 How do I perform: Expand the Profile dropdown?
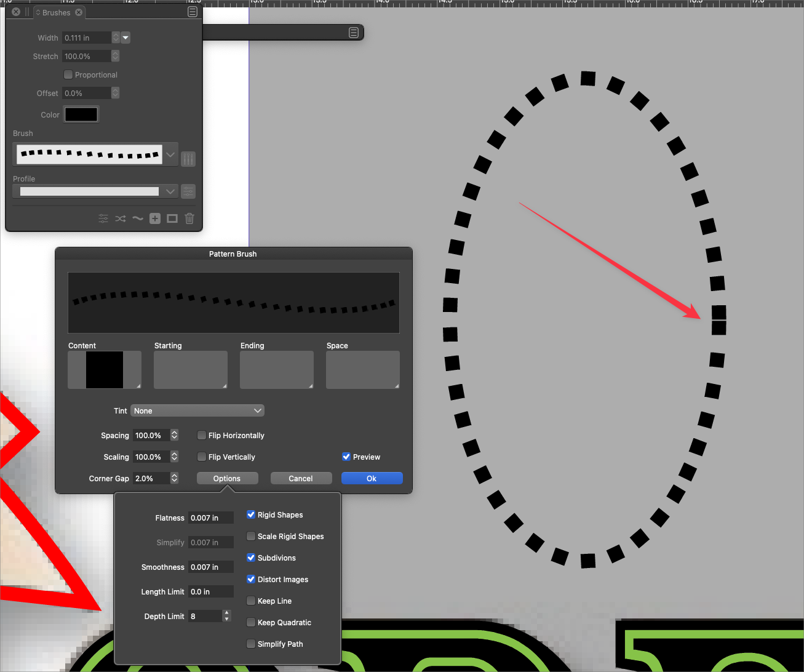[x=170, y=191]
